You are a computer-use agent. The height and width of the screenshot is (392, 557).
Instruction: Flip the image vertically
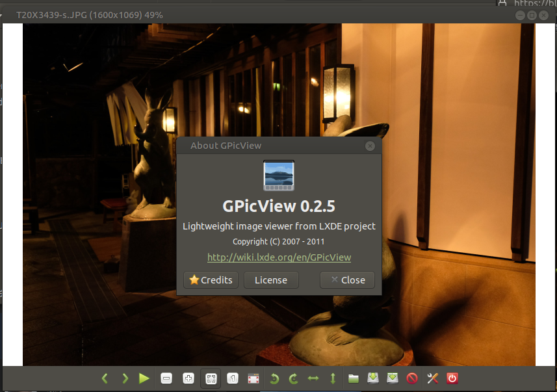[x=332, y=378]
